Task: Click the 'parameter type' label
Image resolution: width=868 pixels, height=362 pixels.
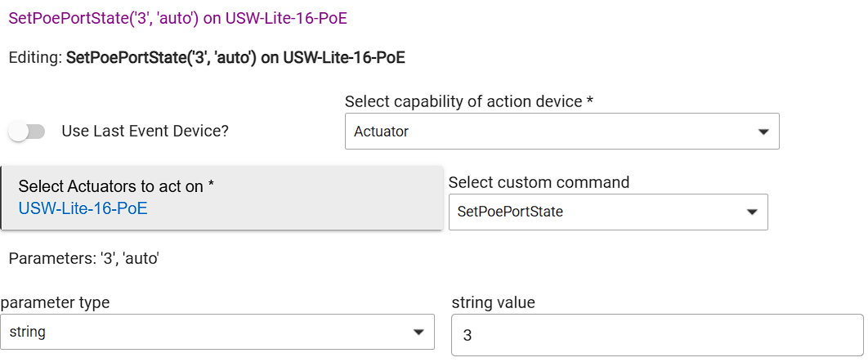Action: pos(55,302)
